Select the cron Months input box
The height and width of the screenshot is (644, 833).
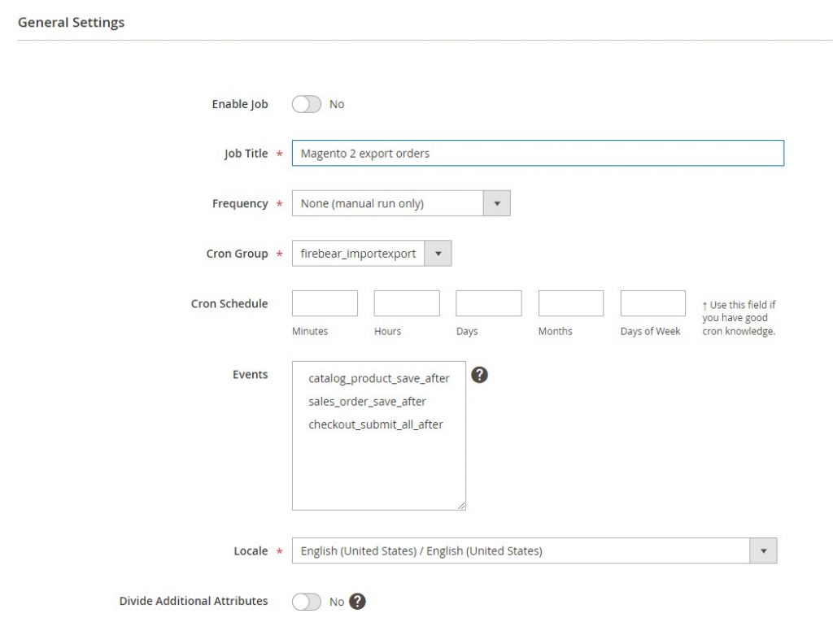pos(571,303)
